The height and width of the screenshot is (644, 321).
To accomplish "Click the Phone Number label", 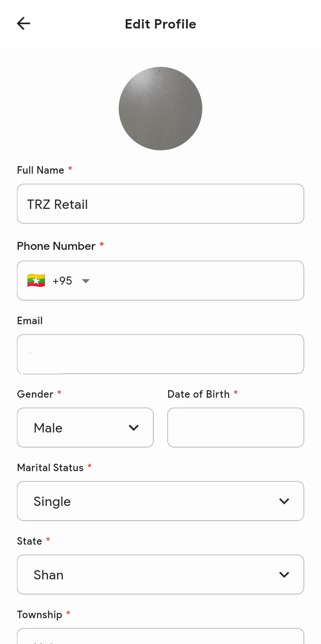I will coord(56,246).
